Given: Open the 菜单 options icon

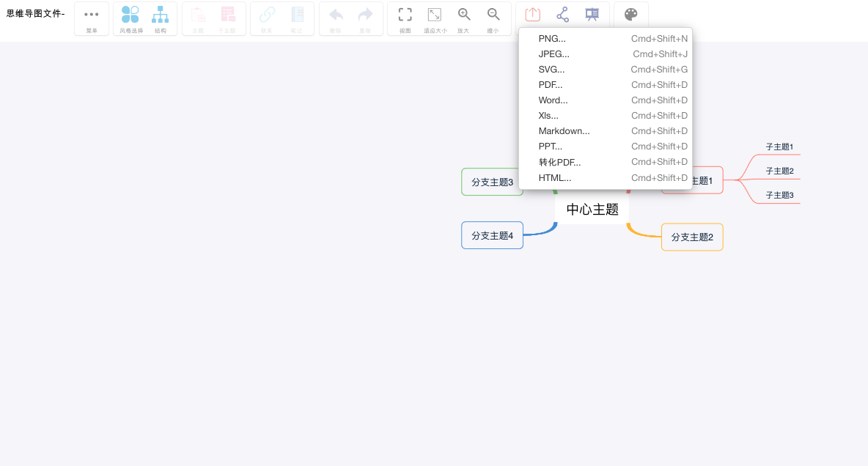Looking at the screenshot, I should coord(91,13).
